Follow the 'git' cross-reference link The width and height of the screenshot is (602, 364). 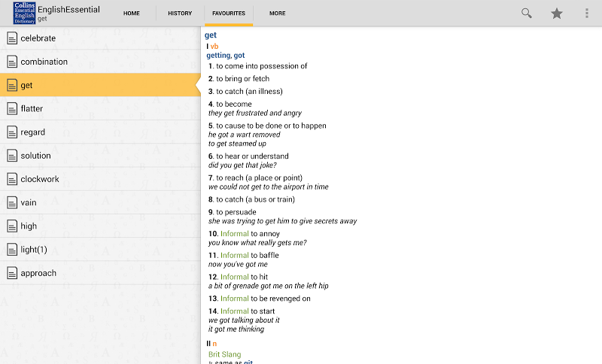248,362
